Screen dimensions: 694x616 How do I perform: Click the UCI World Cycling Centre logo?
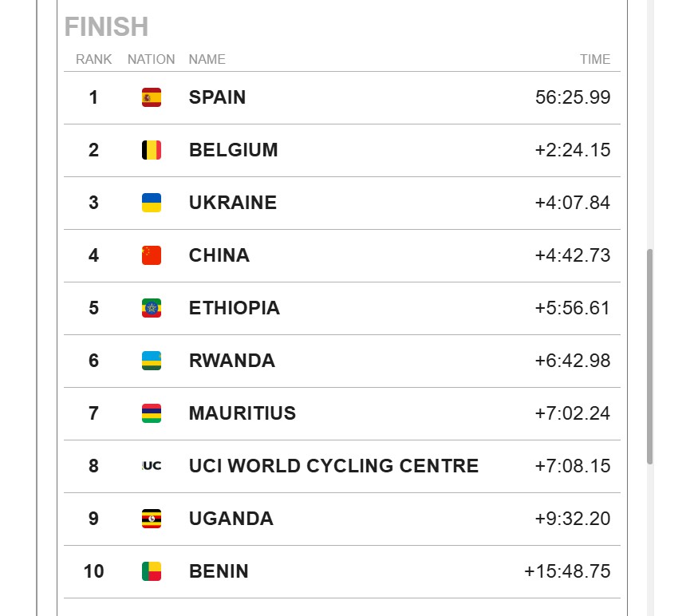152,466
